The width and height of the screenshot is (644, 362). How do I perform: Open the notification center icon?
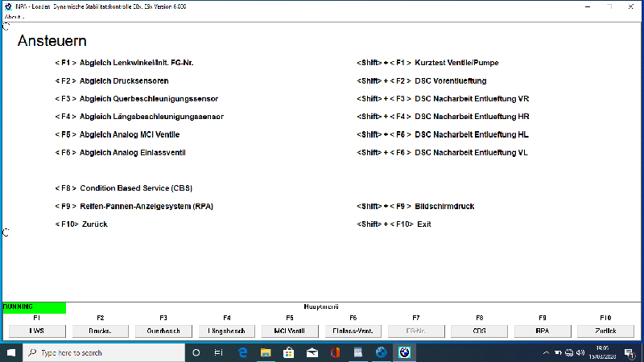click(x=630, y=352)
